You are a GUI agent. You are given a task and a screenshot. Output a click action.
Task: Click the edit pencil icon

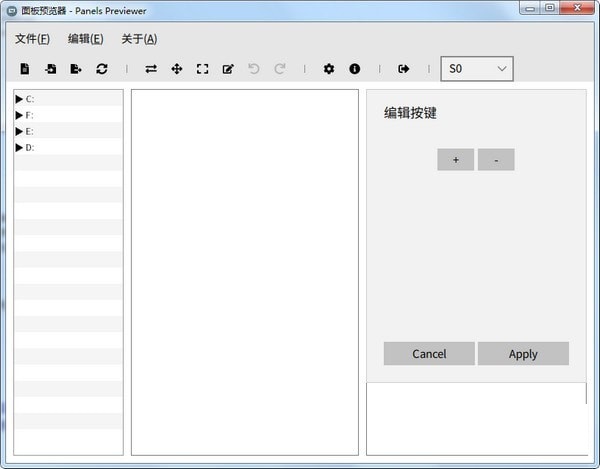tap(228, 69)
